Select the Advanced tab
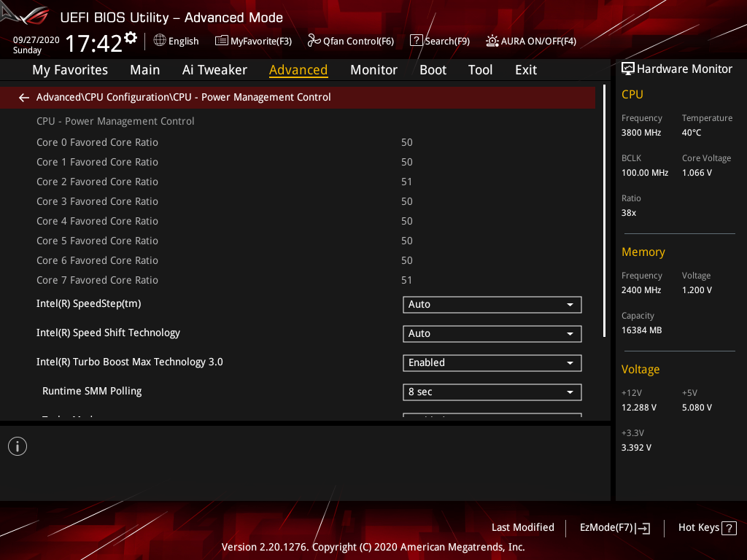 [298, 70]
